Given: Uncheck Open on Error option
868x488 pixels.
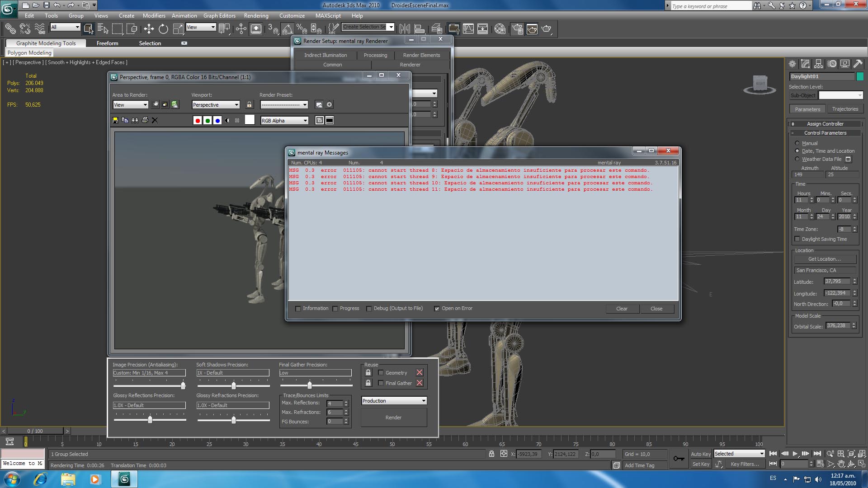Looking at the screenshot, I should pyautogui.click(x=437, y=309).
